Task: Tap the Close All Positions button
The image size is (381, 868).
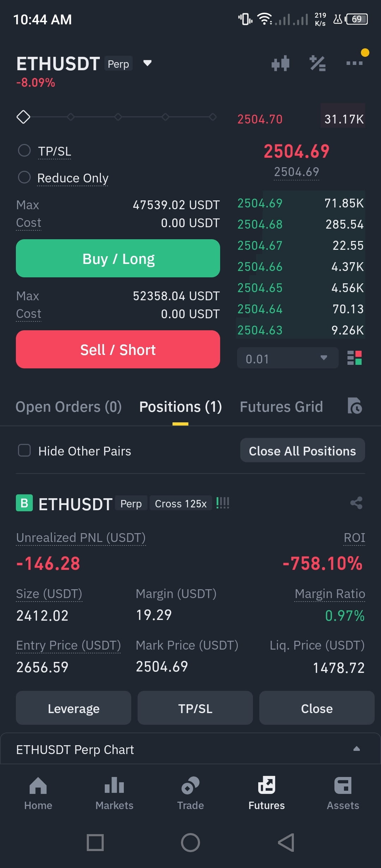Action: coord(302,450)
